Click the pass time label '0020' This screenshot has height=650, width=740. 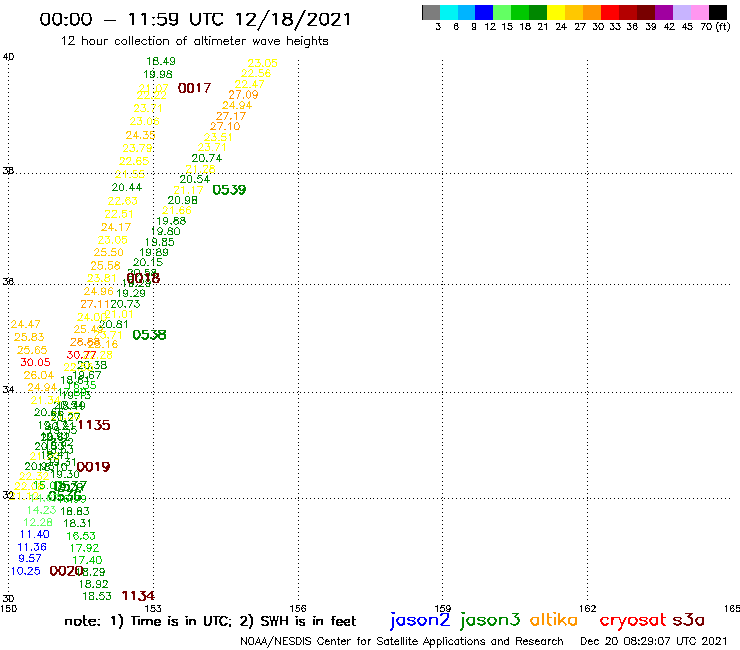(66, 571)
